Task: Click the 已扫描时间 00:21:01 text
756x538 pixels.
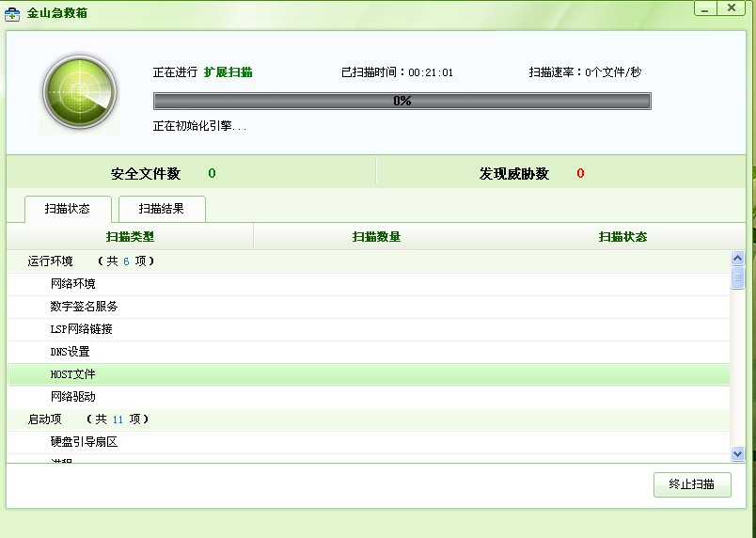Action: click(398, 72)
